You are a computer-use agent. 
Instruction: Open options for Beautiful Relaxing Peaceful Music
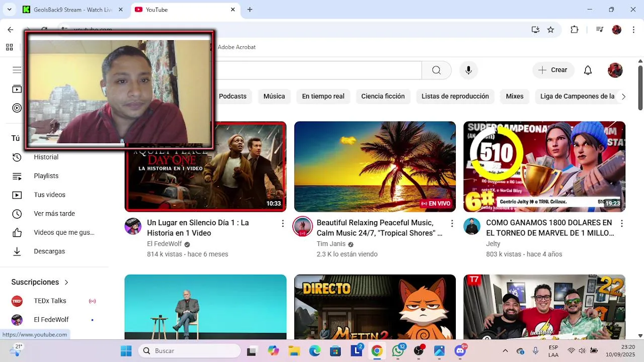pos(452,223)
